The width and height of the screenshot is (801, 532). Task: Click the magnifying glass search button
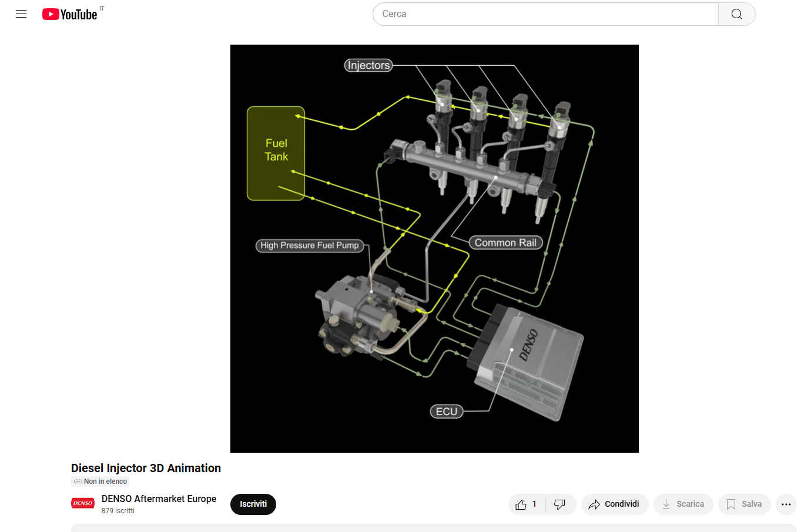pyautogui.click(x=736, y=14)
